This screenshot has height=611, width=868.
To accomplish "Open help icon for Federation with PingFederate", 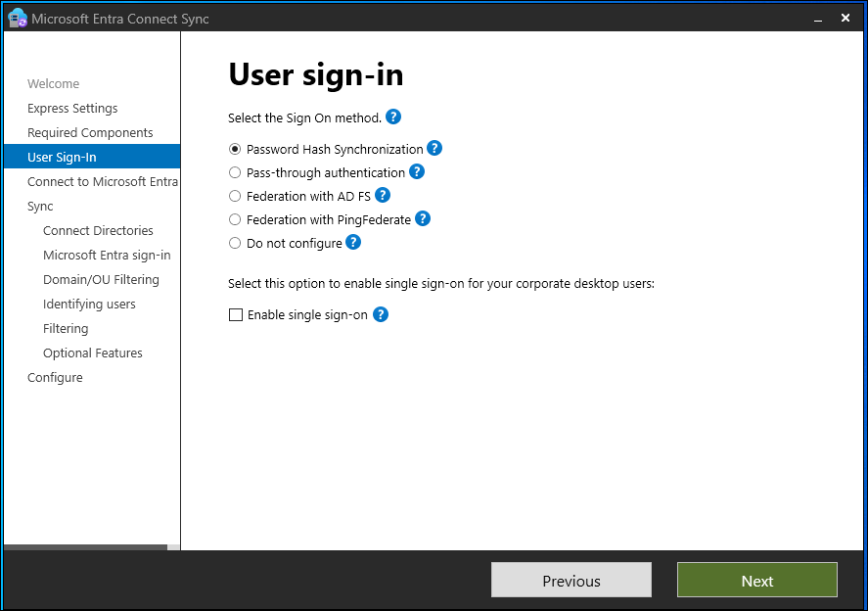I will coord(423,219).
